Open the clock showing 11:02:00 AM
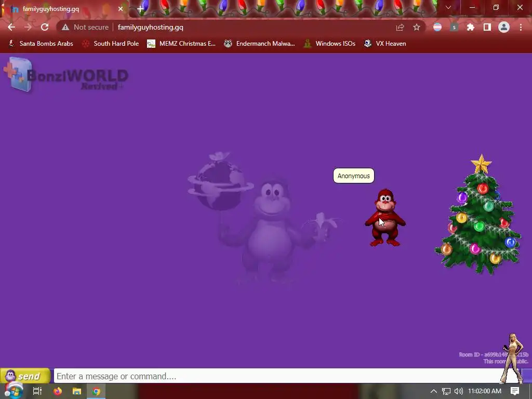Screen dimensions: 532x399 485,391
